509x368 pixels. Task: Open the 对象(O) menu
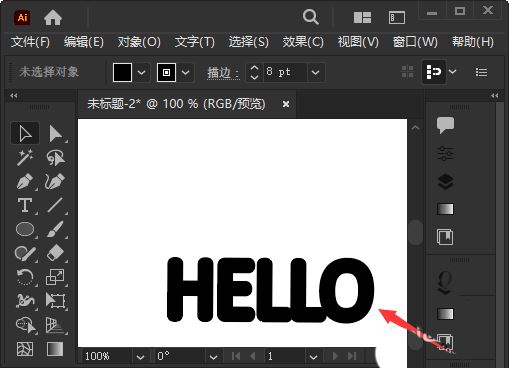click(139, 42)
